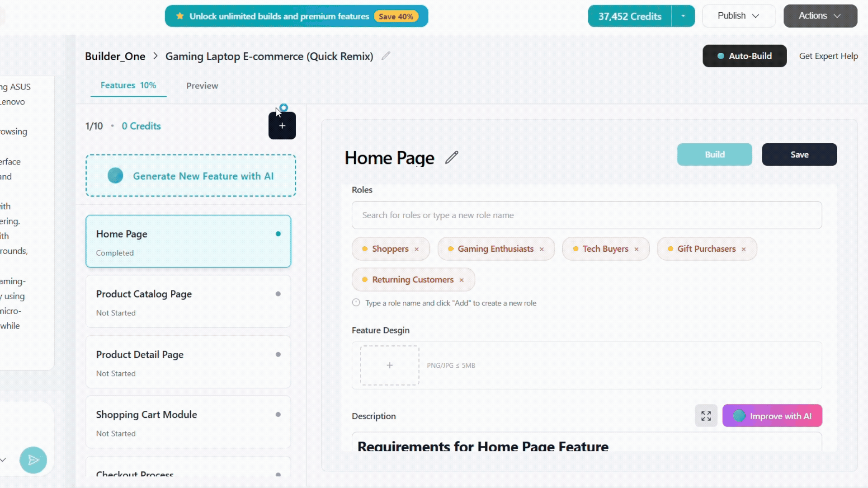The height and width of the screenshot is (488, 868).
Task: Click the roles search input field
Action: [586, 215]
